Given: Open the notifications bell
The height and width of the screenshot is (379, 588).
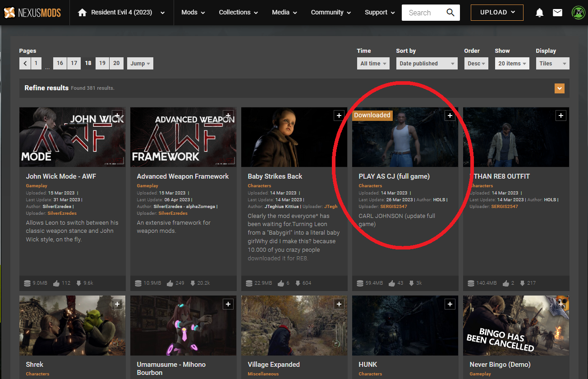Looking at the screenshot, I should tap(539, 13).
